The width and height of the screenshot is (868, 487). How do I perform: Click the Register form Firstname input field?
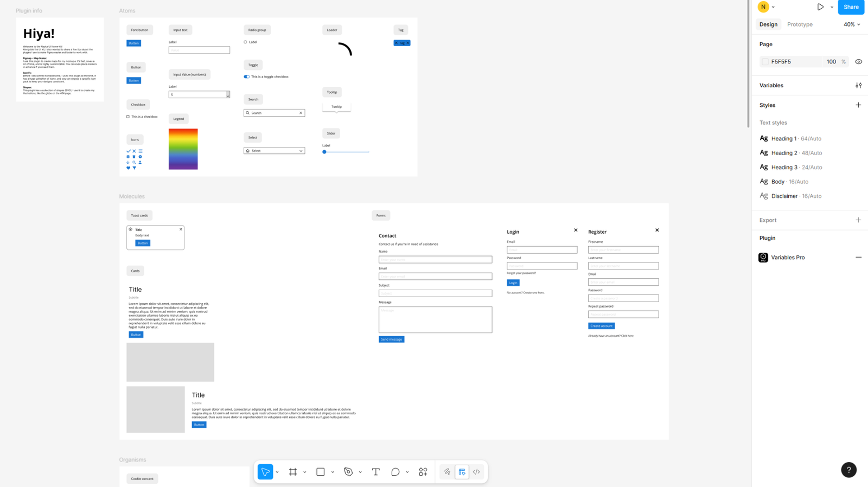623,250
